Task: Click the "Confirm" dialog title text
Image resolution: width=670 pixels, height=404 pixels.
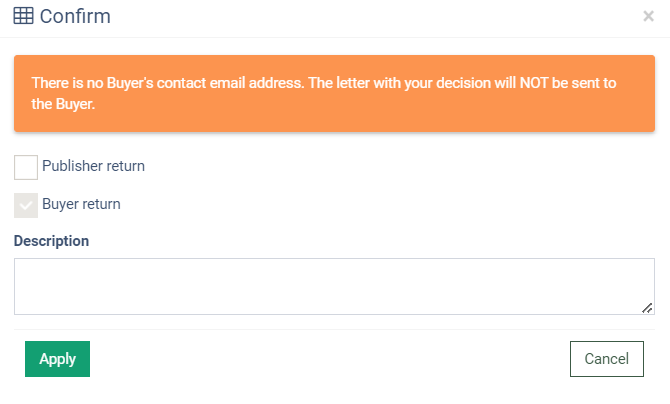Action: pyautogui.click(x=75, y=16)
